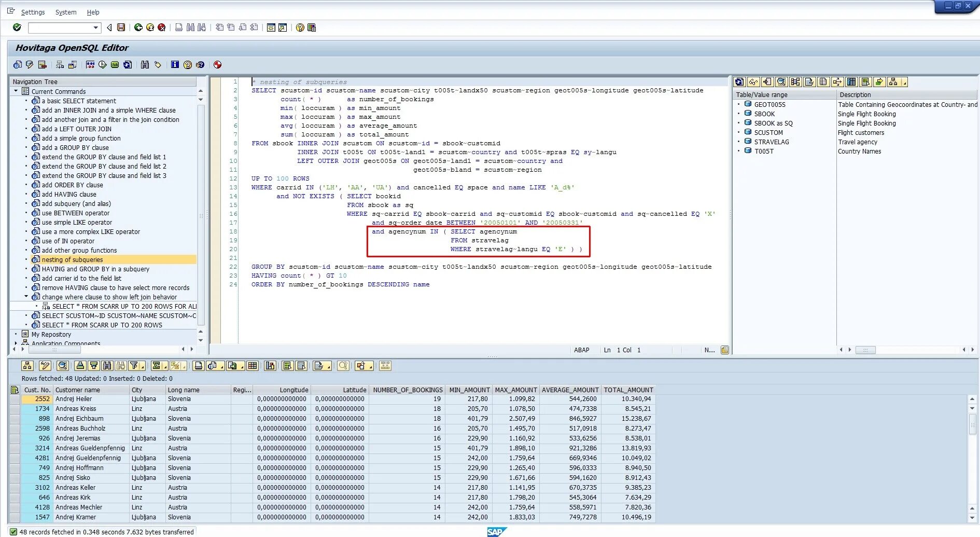Click the yellow Exit up-arrow icon

[150, 27]
